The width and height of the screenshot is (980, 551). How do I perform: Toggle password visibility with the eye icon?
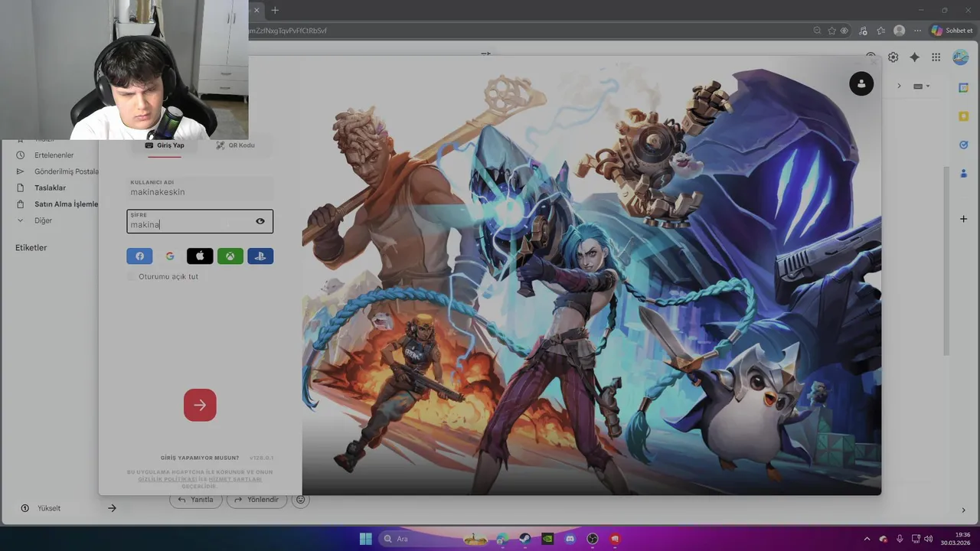tap(260, 221)
